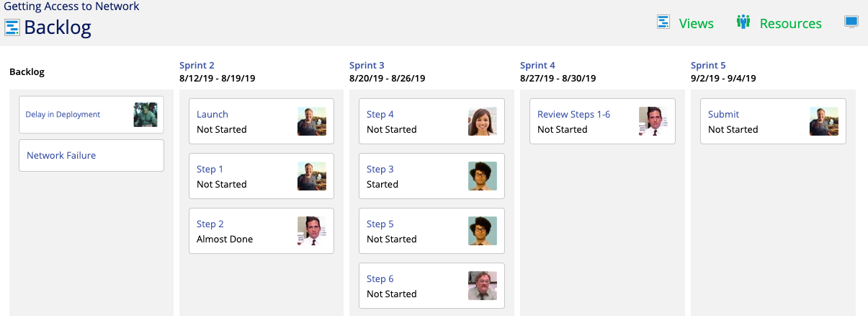Click the avatar on Delay in Deployment card
The height and width of the screenshot is (316, 868).
(146, 115)
